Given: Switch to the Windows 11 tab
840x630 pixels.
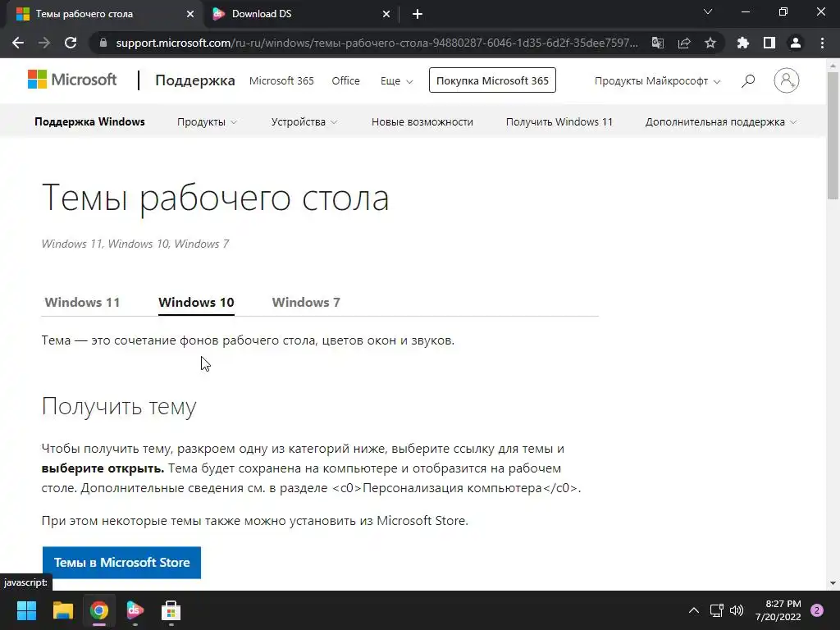Looking at the screenshot, I should [x=82, y=302].
